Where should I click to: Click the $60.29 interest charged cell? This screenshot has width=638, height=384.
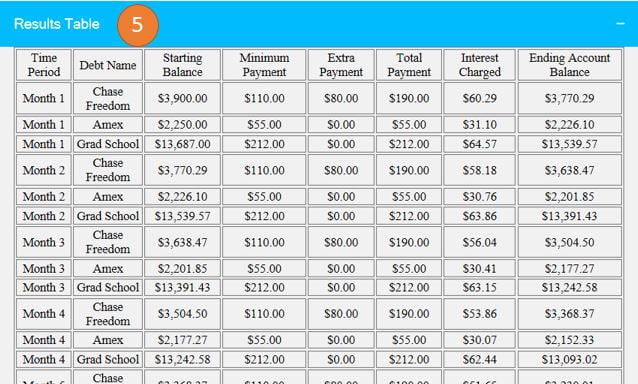pyautogui.click(x=480, y=98)
